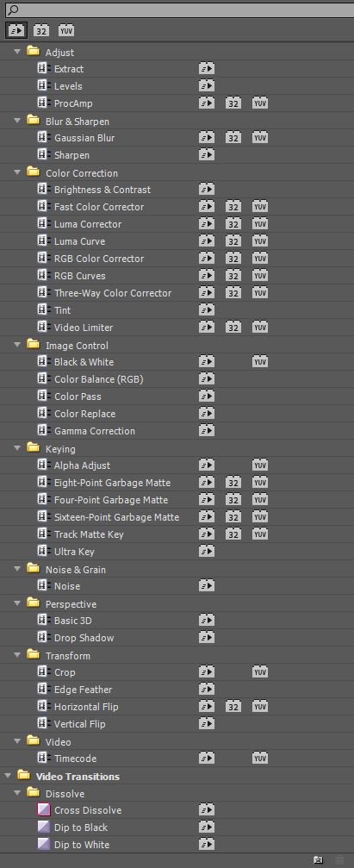
Task: Toggle the Accelerated Effects filter button
Action: [x=16, y=30]
